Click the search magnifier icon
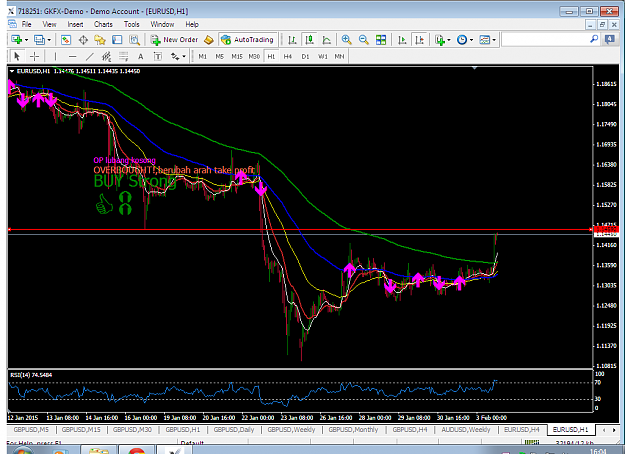This screenshot has width=625, height=454. pos(594,39)
